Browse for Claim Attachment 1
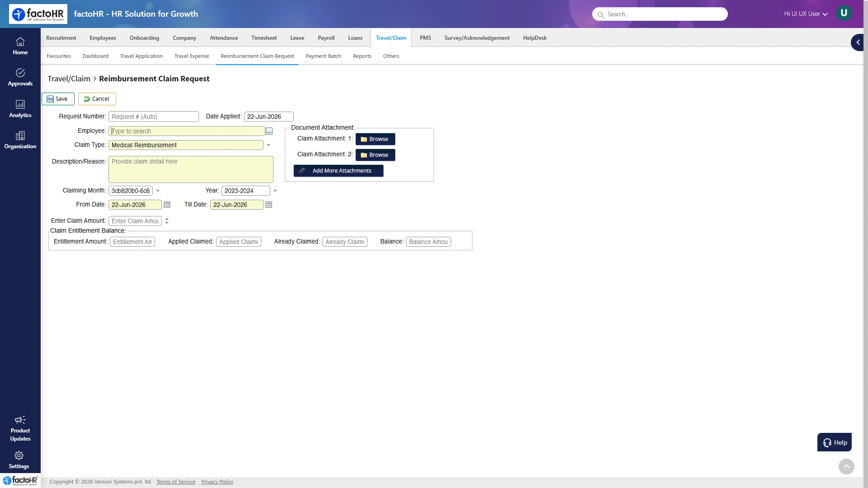This screenshot has height=488, width=868. coord(375,139)
